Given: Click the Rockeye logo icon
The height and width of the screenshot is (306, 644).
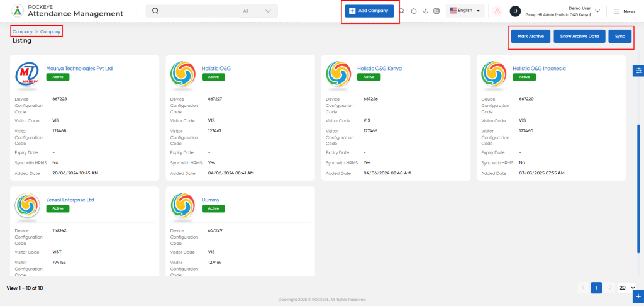Looking at the screenshot, I should 17,11.
